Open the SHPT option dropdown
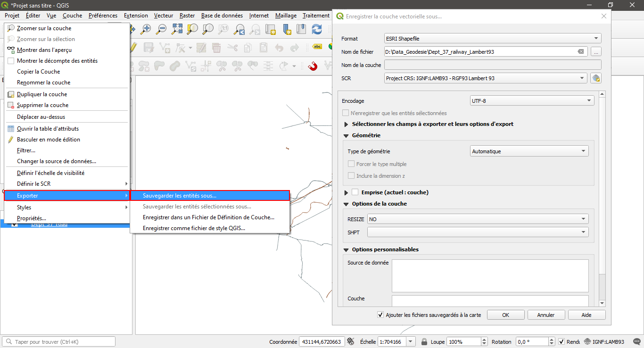Screen dimensions: 644x348 click(x=478, y=232)
